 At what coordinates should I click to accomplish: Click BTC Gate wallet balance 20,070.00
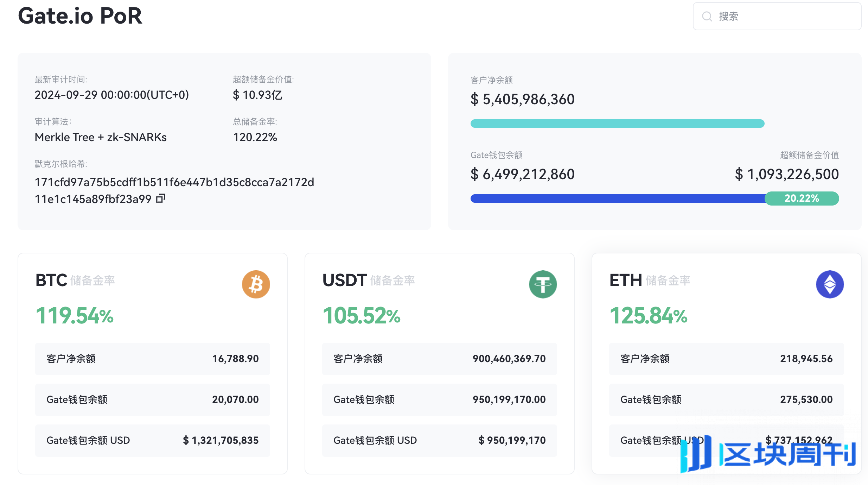click(235, 399)
